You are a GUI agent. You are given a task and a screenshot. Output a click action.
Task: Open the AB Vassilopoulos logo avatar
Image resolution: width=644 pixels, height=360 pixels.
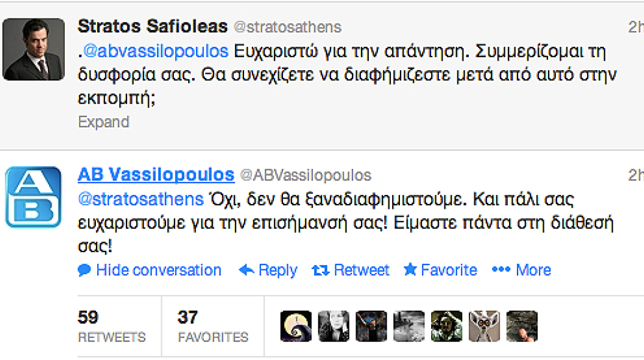34,197
